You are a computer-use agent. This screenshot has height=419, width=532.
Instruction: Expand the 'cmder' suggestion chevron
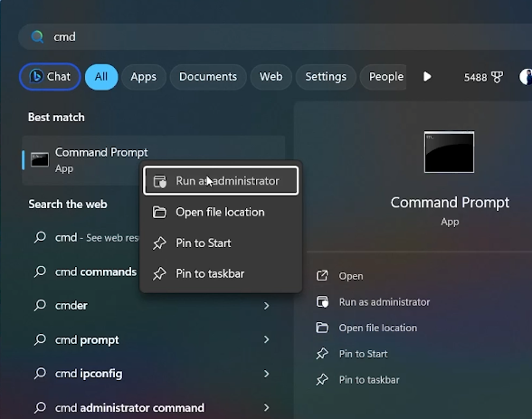(267, 306)
